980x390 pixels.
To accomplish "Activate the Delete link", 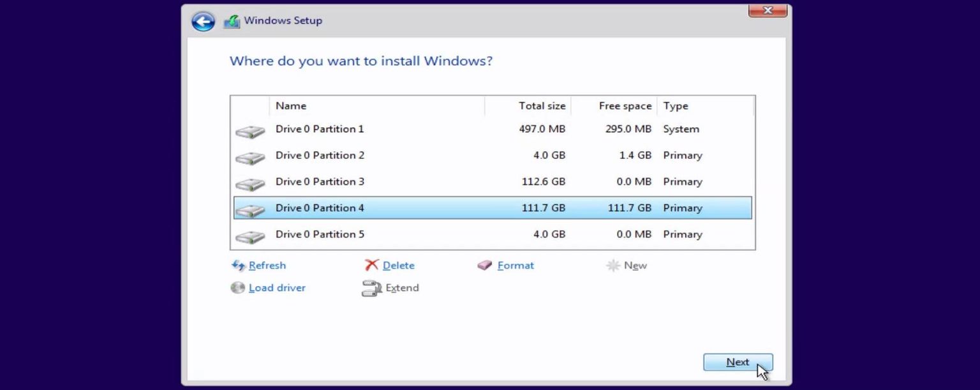I will 399,266.
